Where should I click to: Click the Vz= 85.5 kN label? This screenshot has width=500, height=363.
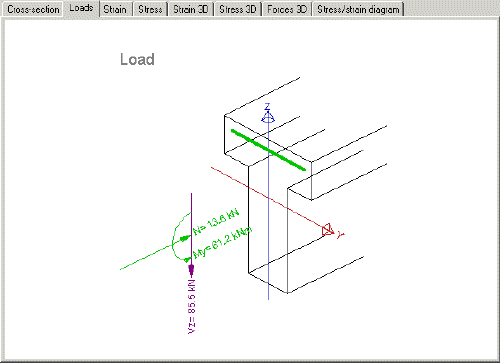(x=192, y=306)
